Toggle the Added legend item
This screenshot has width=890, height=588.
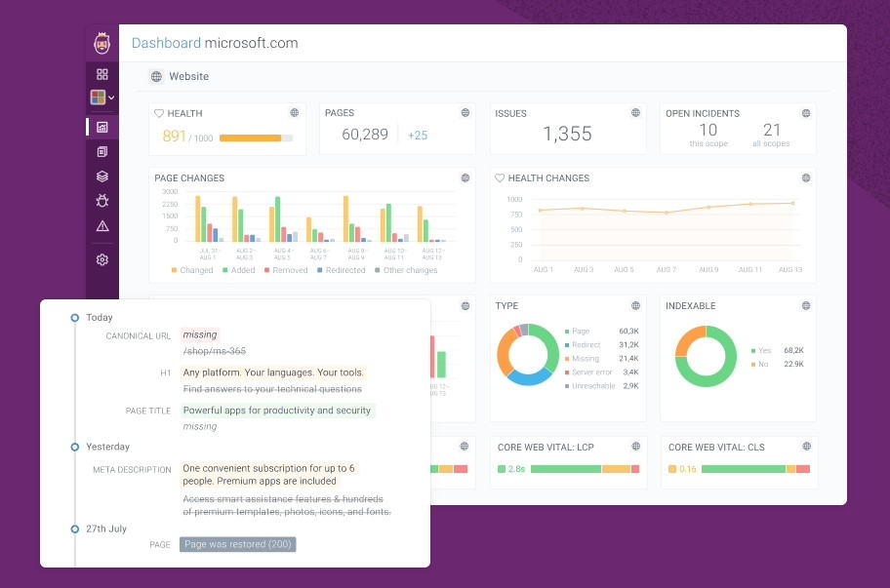coord(238,270)
